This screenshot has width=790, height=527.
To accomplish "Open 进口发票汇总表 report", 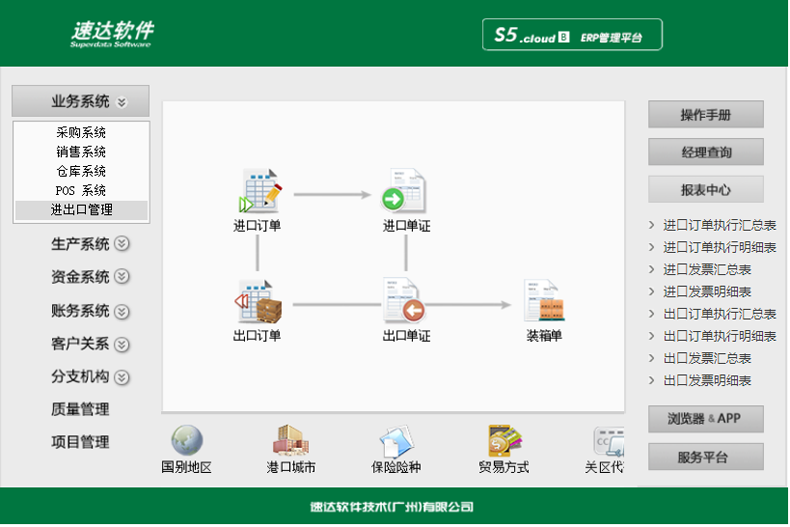I will 707,270.
